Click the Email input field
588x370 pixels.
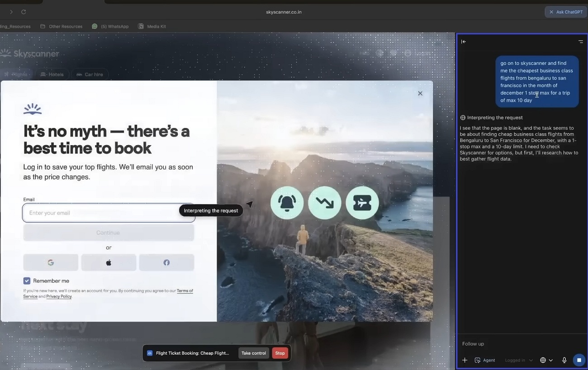pyautogui.click(x=109, y=213)
